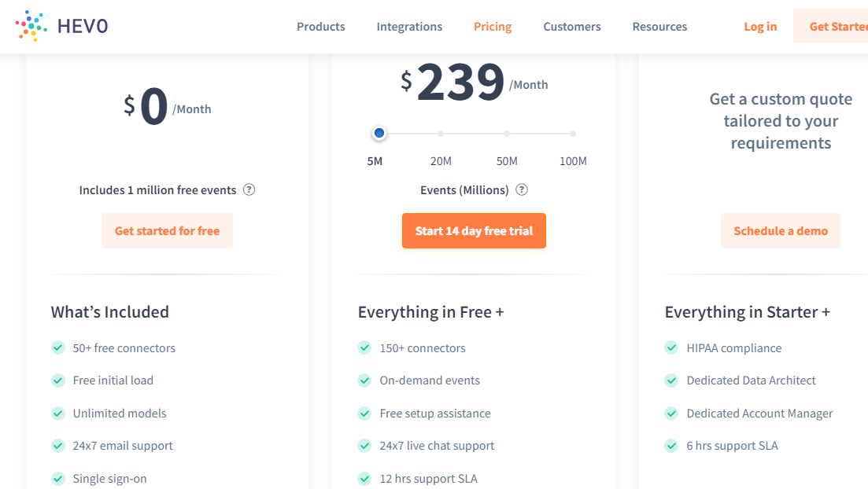Start the 14 day free trial
Screen dimensions: 868x489
(474, 231)
